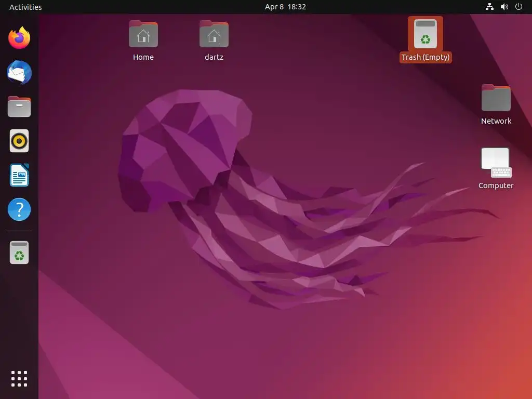
Task: Open LibreOffice Writer from the dock
Action: pyautogui.click(x=19, y=175)
